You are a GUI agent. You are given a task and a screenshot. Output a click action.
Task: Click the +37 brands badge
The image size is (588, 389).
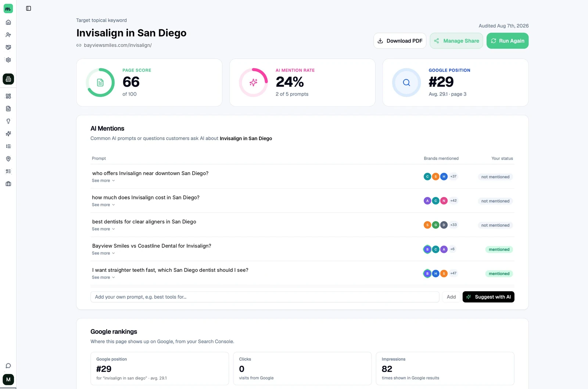453,176
